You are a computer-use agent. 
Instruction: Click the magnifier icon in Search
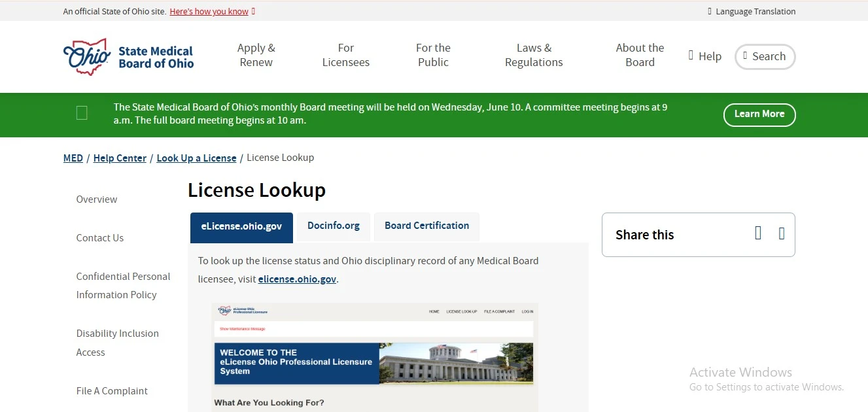point(745,56)
